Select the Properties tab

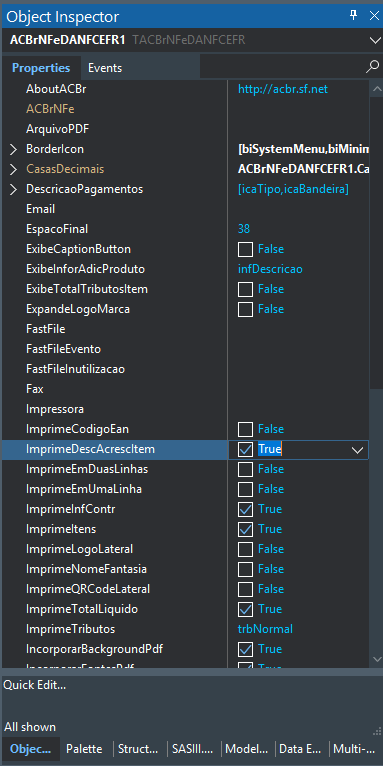(x=41, y=68)
